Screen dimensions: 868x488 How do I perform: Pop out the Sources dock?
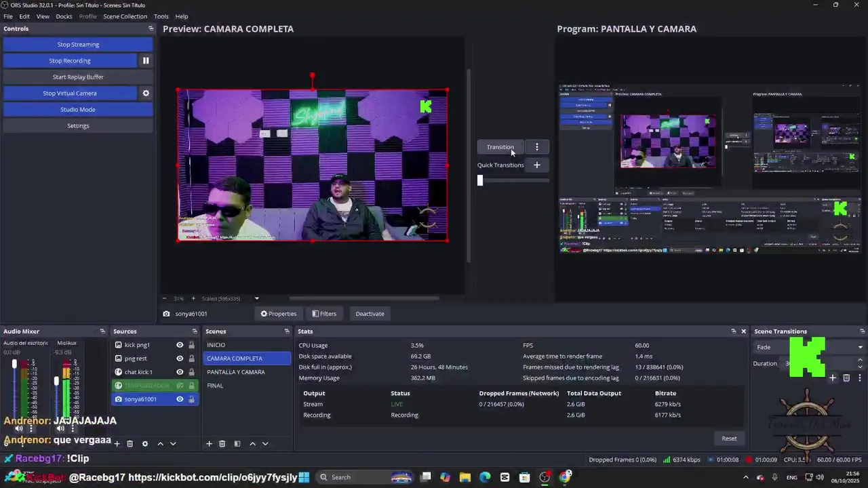[195, 331]
